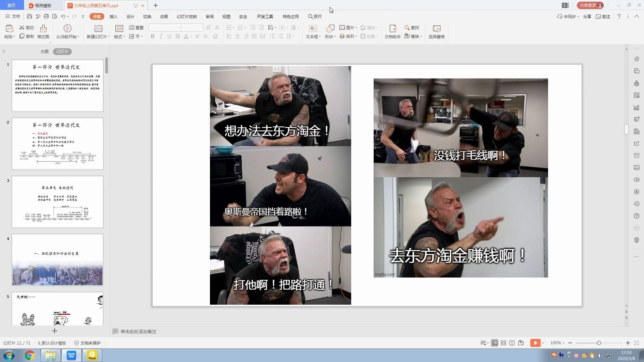The width and height of the screenshot is (644, 362).
Task: Open a new tab with plus button
Action: [156, 5]
